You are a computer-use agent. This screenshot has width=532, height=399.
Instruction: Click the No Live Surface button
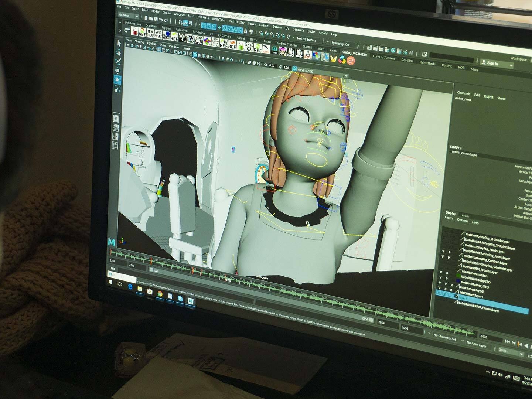[306, 39]
